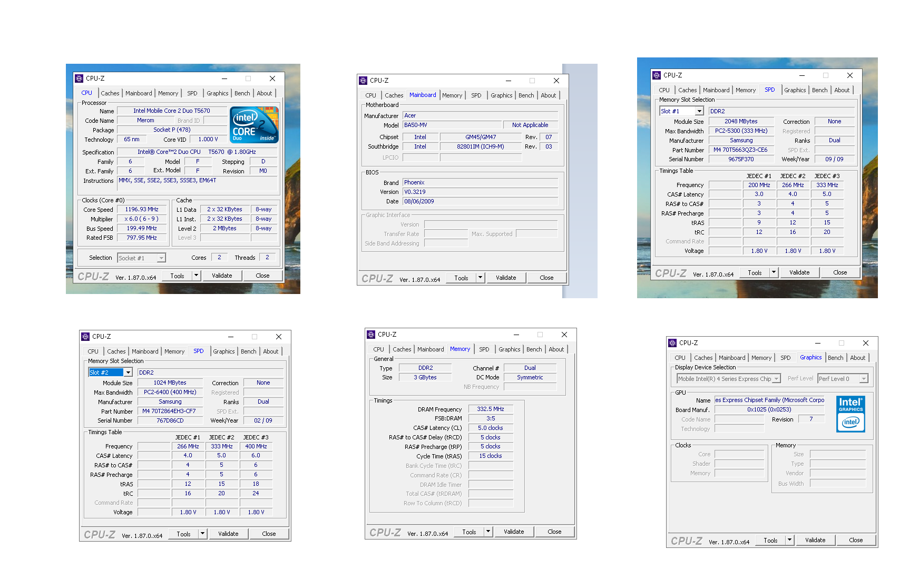
Task: Click the Intel Graphics logo badge
Action: pos(850,414)
